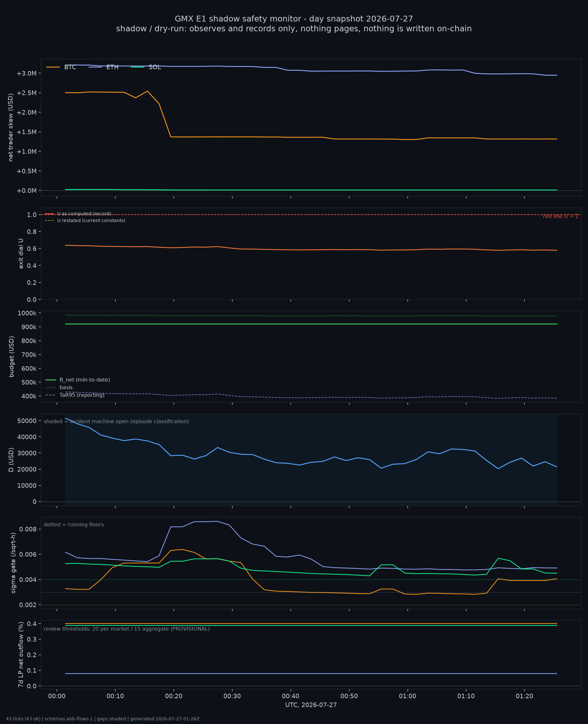The image size is (588, 724).
Task: Click the 'exit dial U' axis label
Action: coord(21,253)
